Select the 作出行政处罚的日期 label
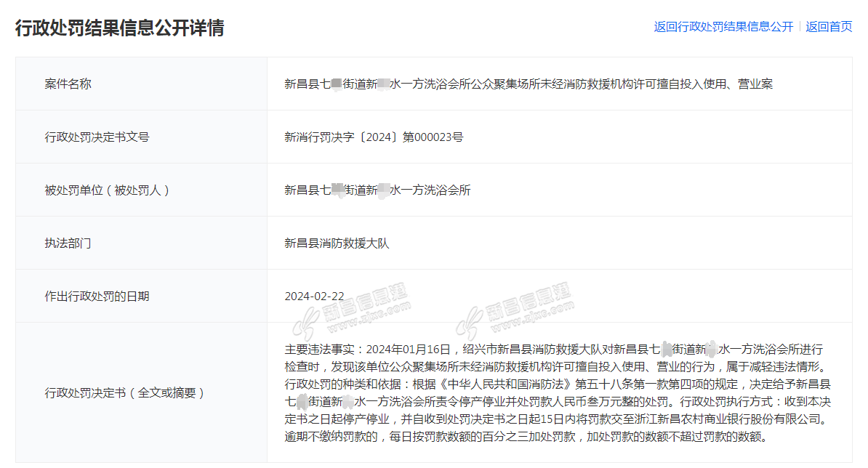 [97, 296]
